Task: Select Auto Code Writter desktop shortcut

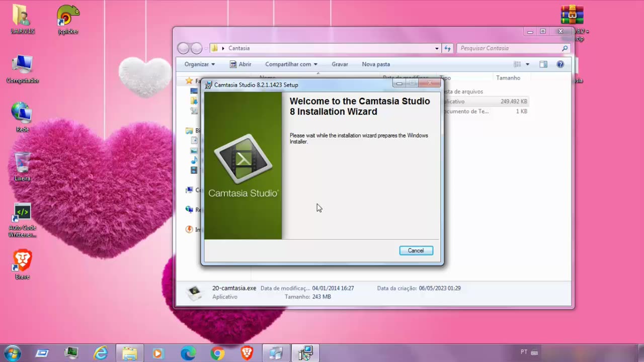Action: pos(22,220)
